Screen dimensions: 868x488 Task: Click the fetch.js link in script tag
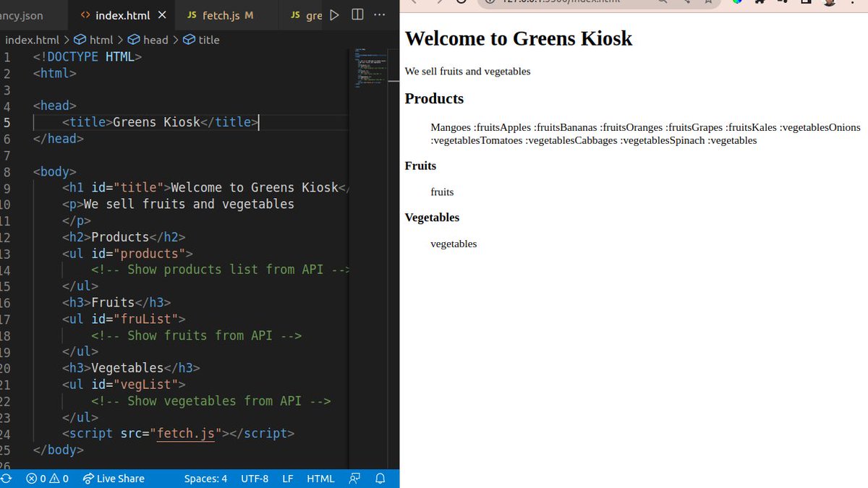(x=186, y=434)
